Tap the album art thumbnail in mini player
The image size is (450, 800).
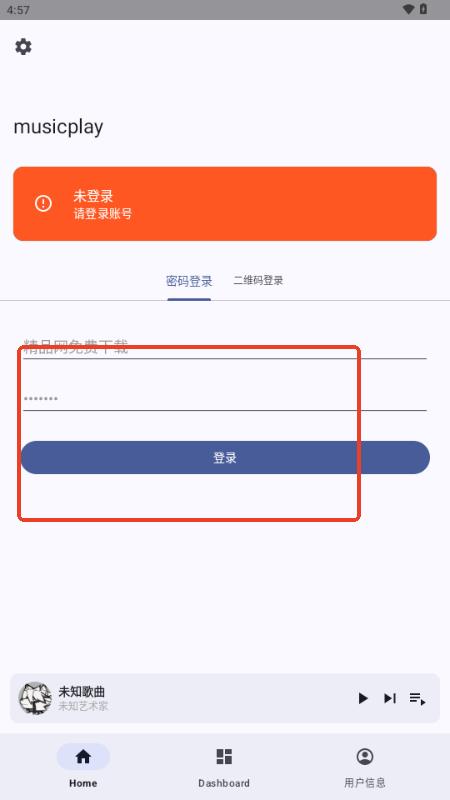click(x=35, y=698)
